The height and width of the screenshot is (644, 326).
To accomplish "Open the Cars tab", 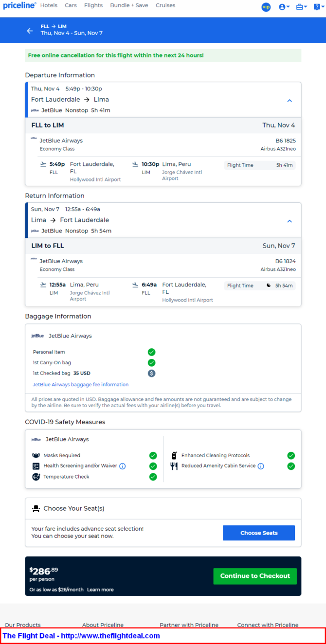I will click(71, 5).
